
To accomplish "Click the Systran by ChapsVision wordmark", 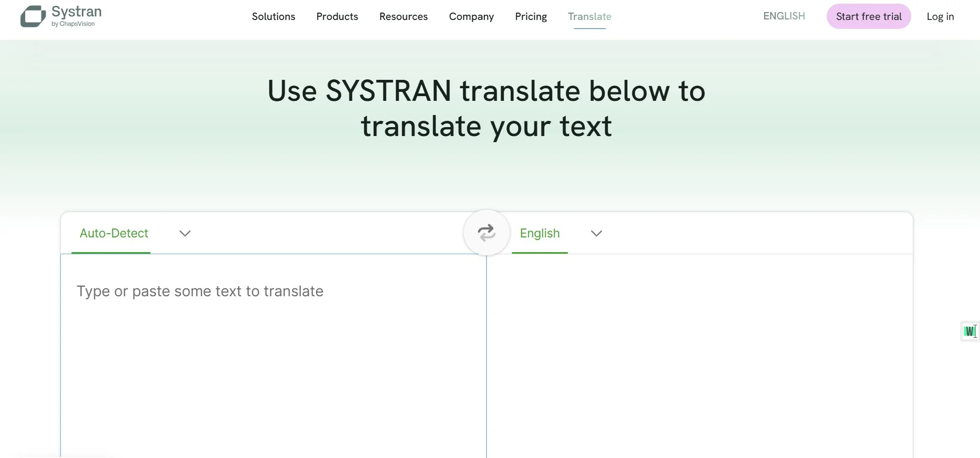I will [x=77, y=16].
